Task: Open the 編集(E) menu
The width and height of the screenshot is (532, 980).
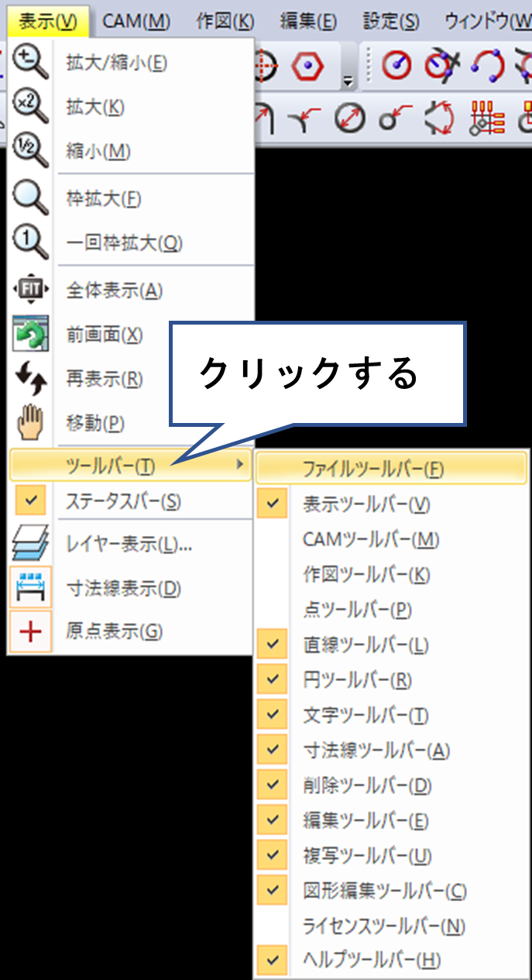Action: click(308, 21)
